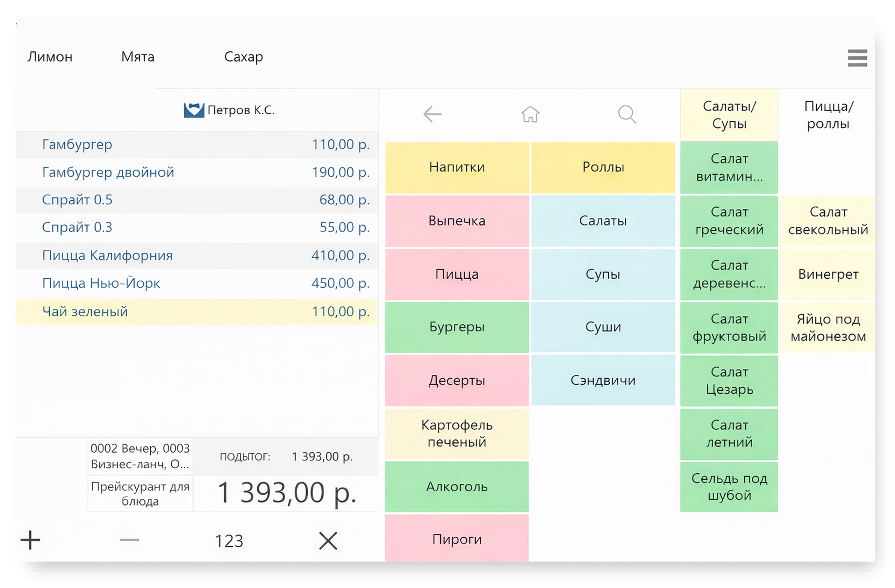Add the Лимон modifier

[50, 57]
